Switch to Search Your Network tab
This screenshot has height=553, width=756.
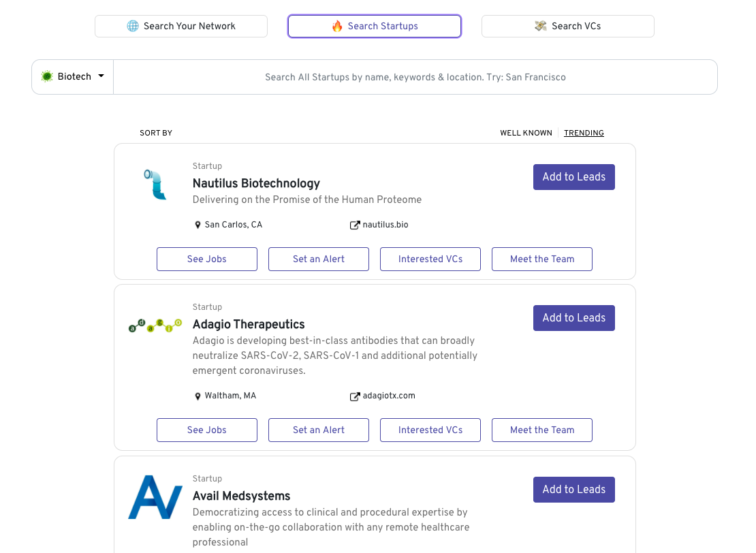pyautogui.click(x=181, y=26)
